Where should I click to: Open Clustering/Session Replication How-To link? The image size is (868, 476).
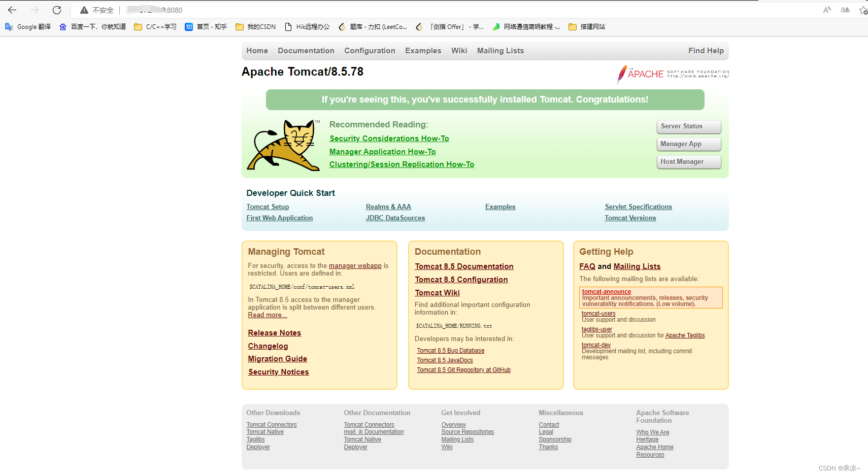pos(402,164)
